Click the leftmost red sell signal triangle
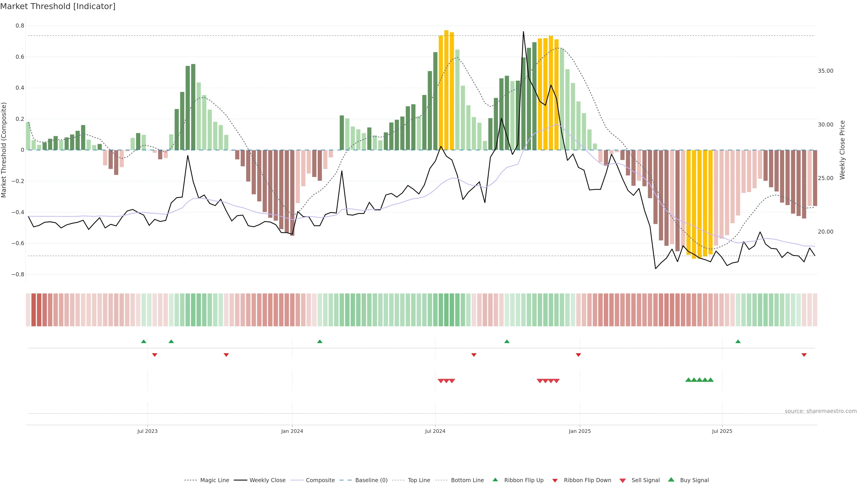The width and height of the screenshot is (868, 488). (x=440, y=381)
